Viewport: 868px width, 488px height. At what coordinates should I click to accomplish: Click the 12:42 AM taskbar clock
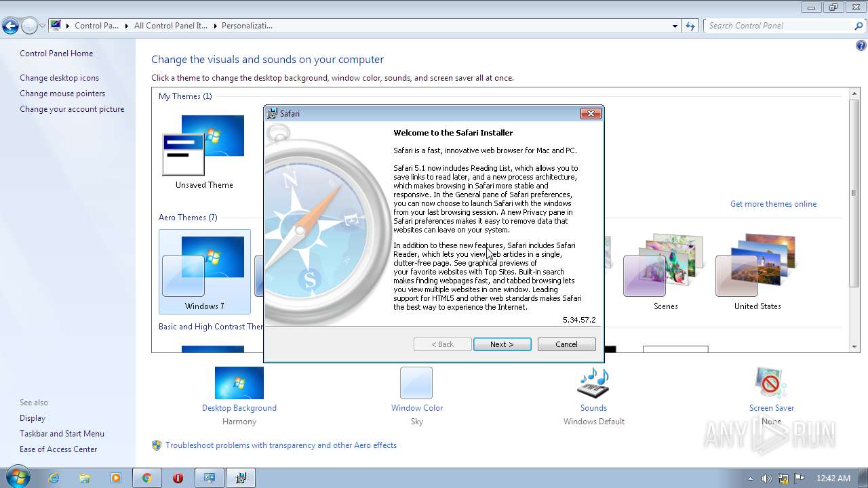(x=833, y=478)
